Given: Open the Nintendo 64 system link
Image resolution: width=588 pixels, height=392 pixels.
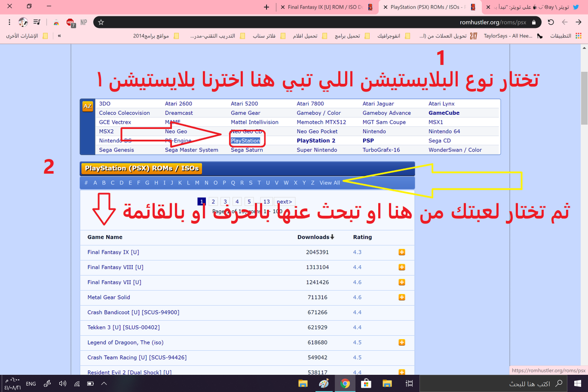Looking at the screenshot, I should click(x=444, y=131).
